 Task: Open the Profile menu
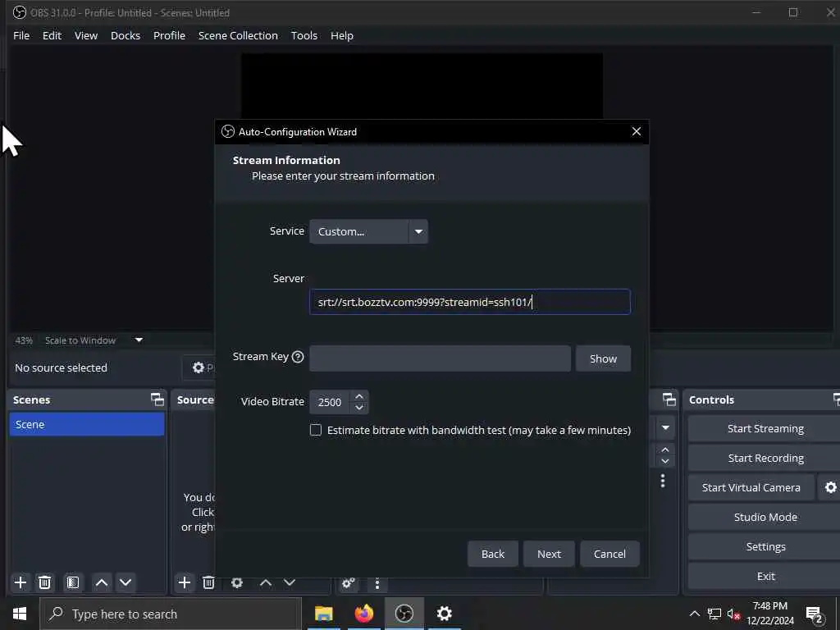pos(169,35)
